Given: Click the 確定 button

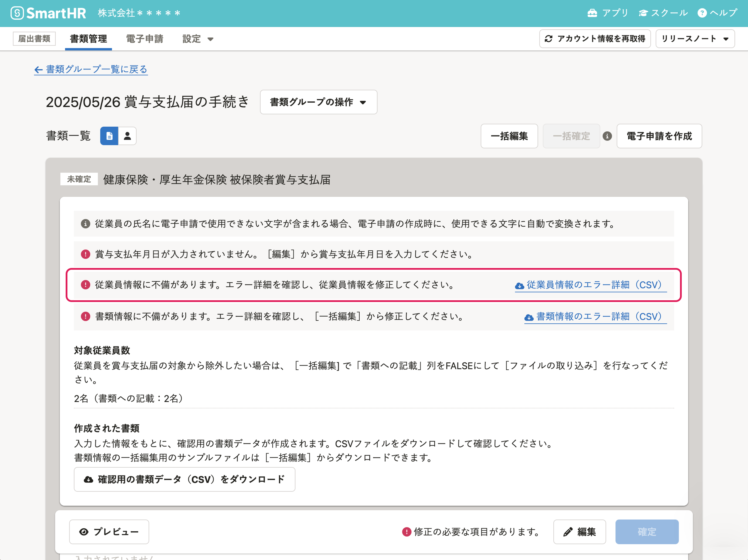Looking at the screenshot, I should 647,532.
